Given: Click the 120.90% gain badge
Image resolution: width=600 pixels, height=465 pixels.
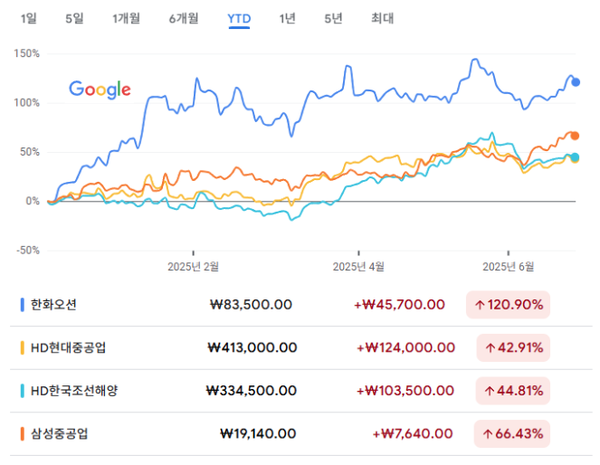Looking at the screenshot, I should click(x=508, y=304).
